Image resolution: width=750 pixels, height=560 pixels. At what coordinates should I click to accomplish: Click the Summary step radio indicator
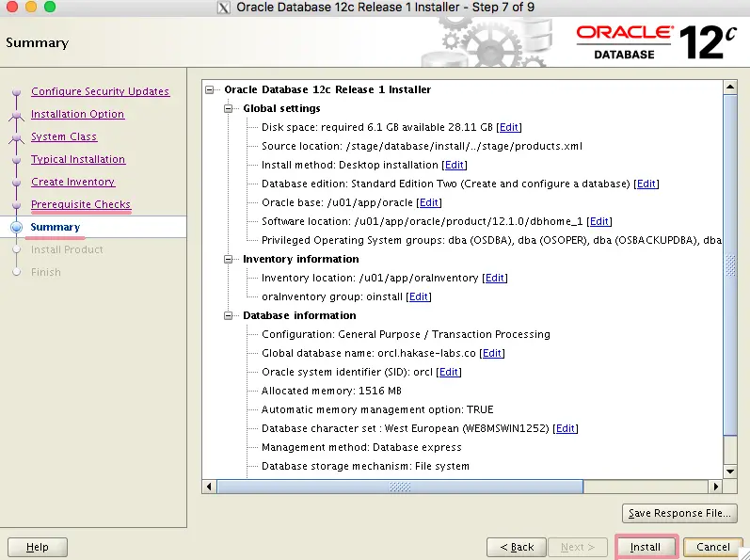(17, 227)
